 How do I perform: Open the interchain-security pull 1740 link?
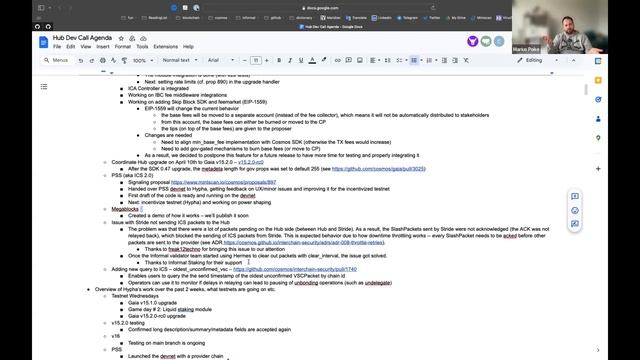(295, 269)
